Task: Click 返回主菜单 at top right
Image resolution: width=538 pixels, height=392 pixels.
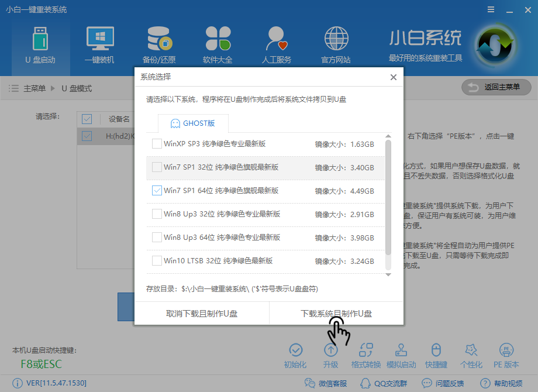Action: point(496,88)
